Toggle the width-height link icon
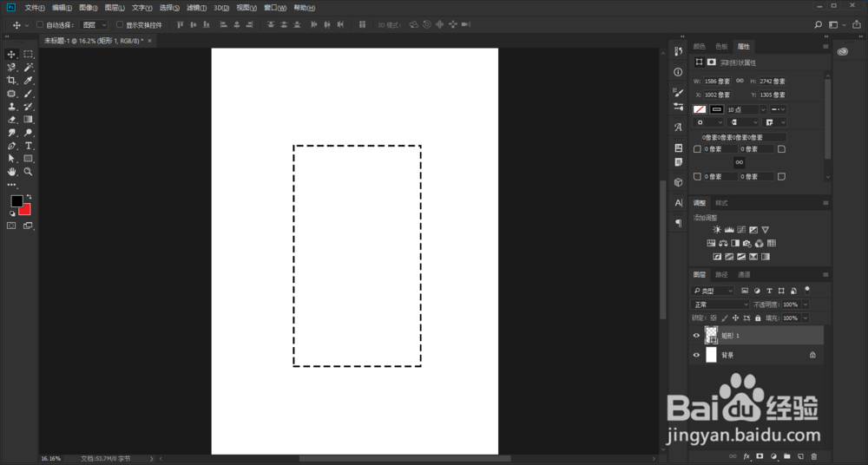This screenshot has height=465, width=868. point(740,81)
